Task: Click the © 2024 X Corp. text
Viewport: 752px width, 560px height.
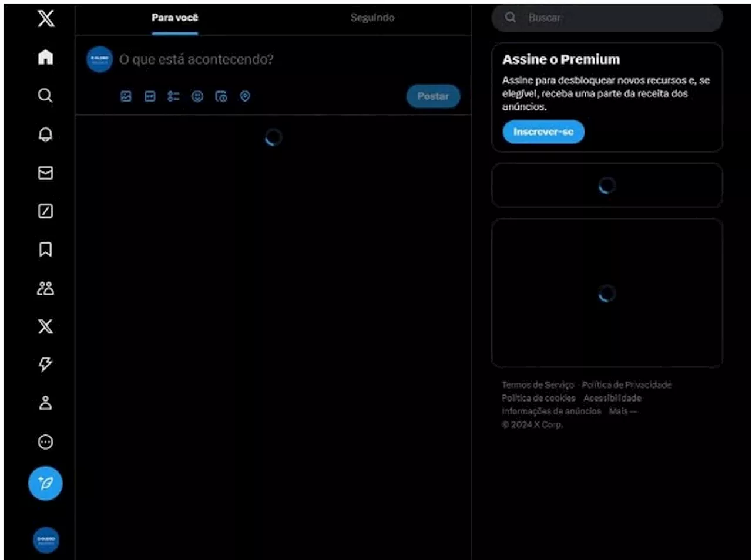Action: [x=532, y=424]
